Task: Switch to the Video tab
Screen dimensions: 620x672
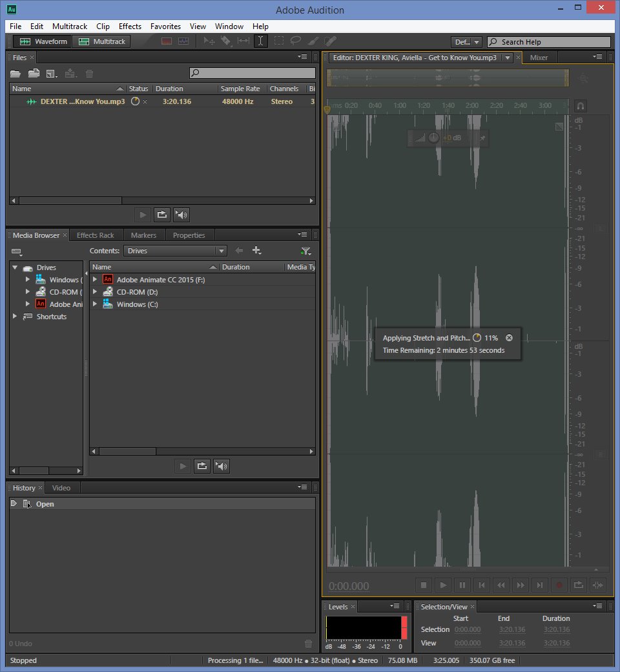Action: pyautogui.click(x=61, y=488)
